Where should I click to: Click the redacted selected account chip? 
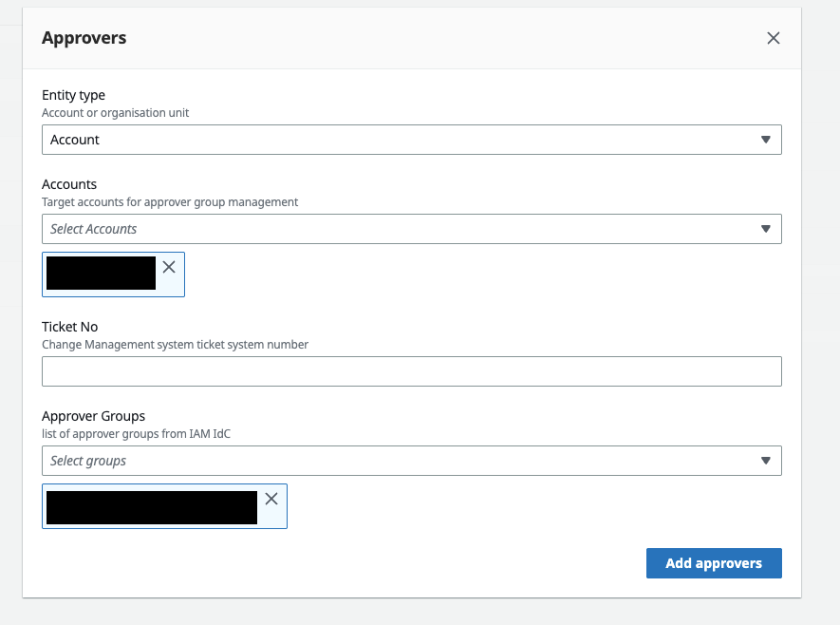101,274
